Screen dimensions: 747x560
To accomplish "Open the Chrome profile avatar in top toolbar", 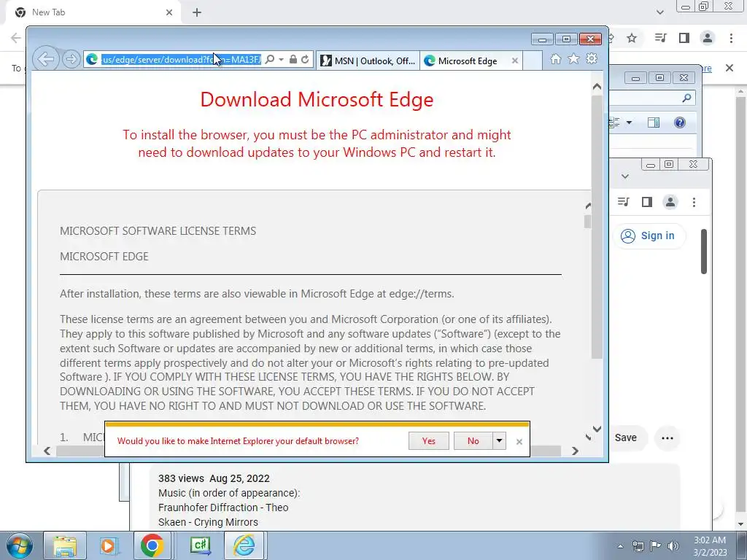I will (x=708, y=38).
